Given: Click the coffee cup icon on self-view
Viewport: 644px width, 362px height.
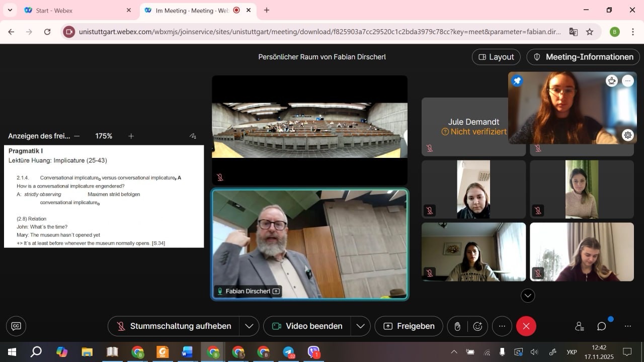Looking at the screenshot, I should click(x=612, y=81).
